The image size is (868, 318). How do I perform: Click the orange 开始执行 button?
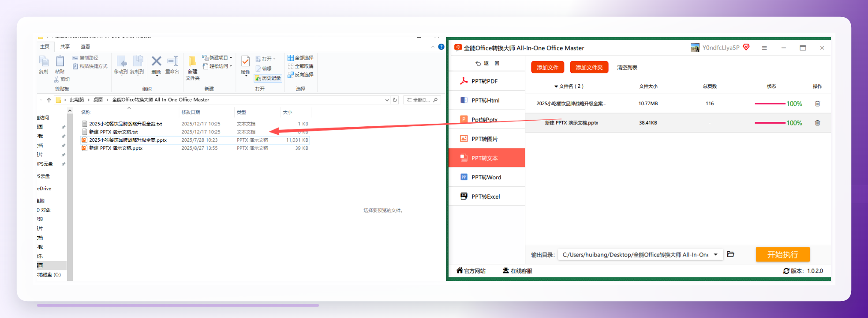pyautogui.click(x=782, y=254)
